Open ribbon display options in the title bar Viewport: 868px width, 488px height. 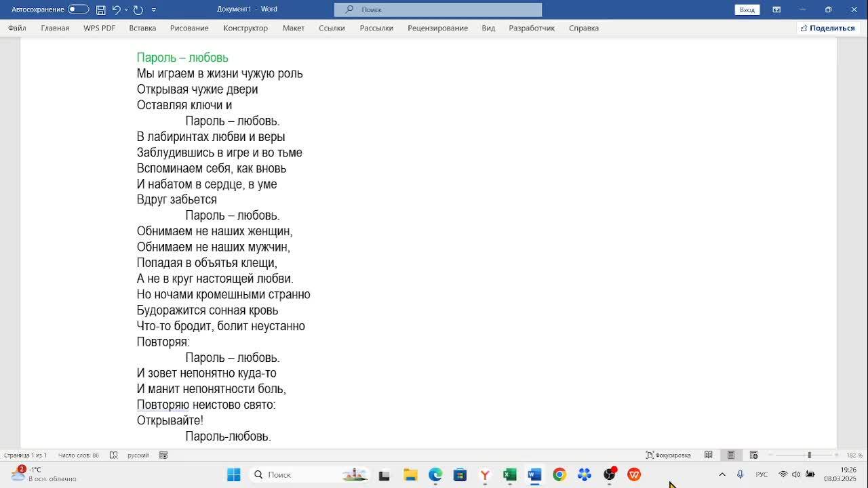point(776,9)
